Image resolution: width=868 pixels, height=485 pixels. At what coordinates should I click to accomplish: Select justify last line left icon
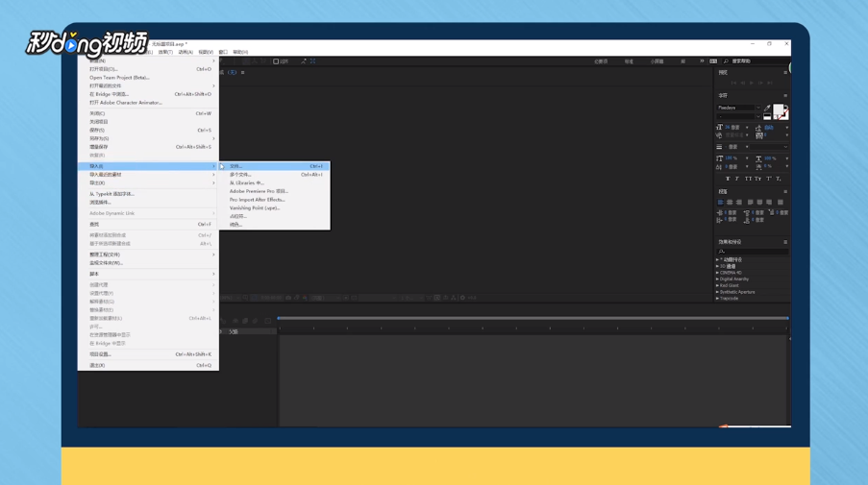coord(750,203)
